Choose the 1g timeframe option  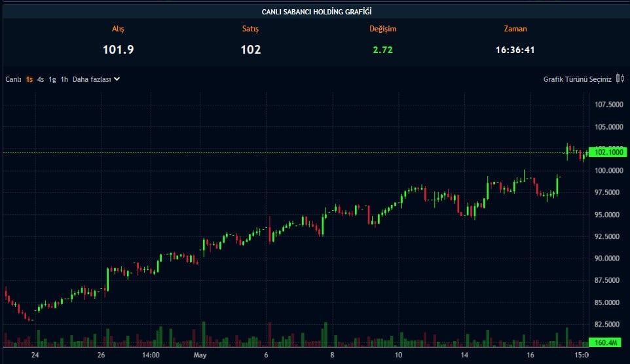pyautogui.click(x=52, y=79)
